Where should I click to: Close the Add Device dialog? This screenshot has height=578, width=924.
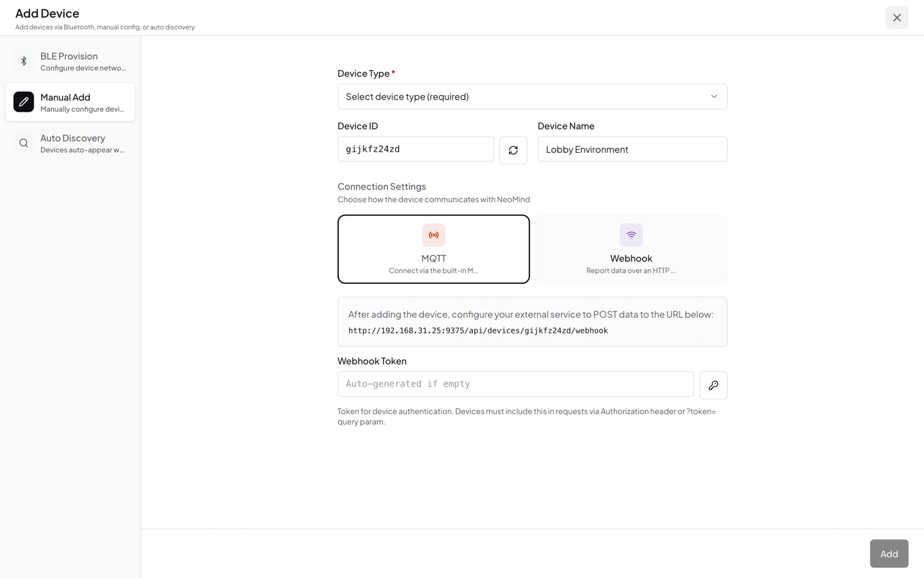point(897,17)
